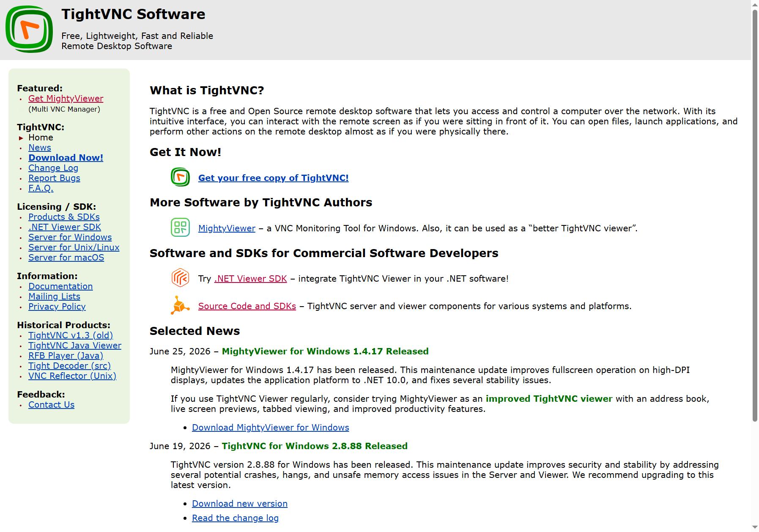Click the TightVNC logo in the header

(29, 29)
